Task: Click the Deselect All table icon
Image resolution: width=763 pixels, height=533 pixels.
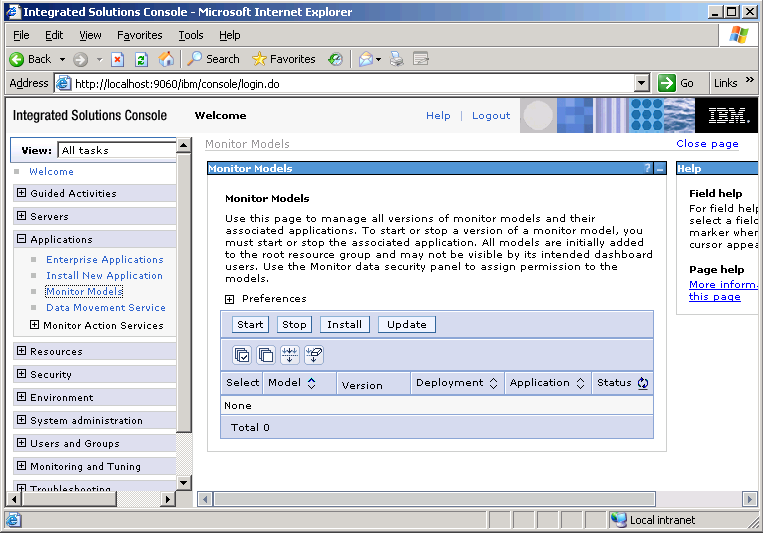Action: [266, 355]
